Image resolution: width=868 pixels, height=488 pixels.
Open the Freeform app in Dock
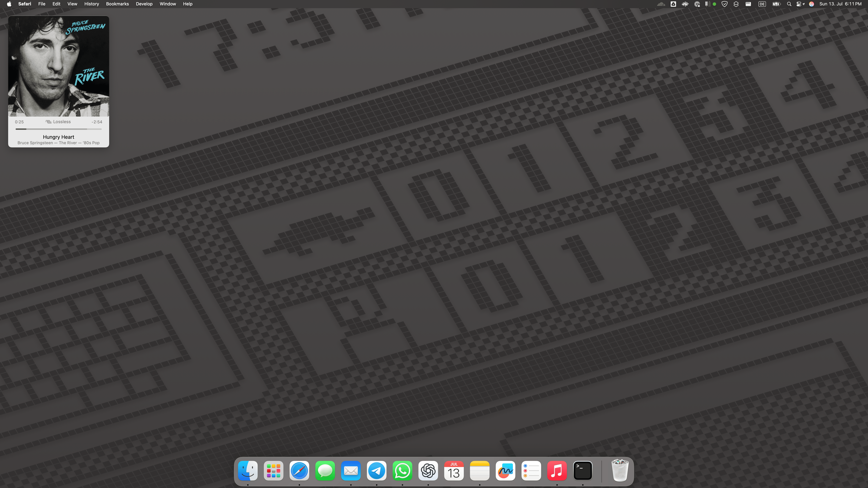click(505, 471)
